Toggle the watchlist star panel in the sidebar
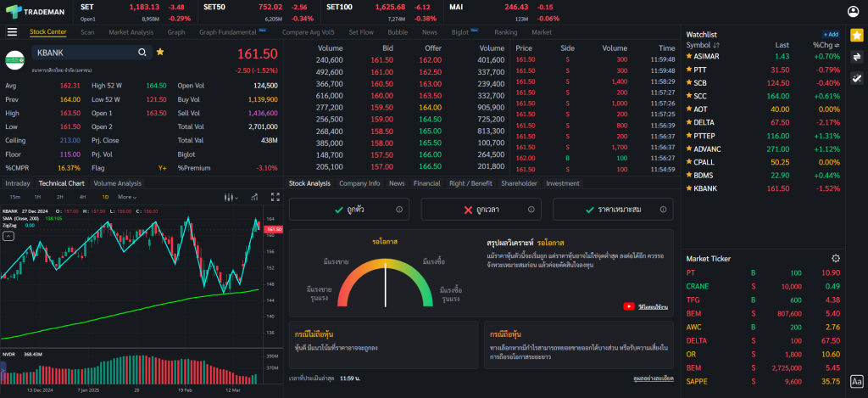868x398 pixels. click(x=856, y=36)
